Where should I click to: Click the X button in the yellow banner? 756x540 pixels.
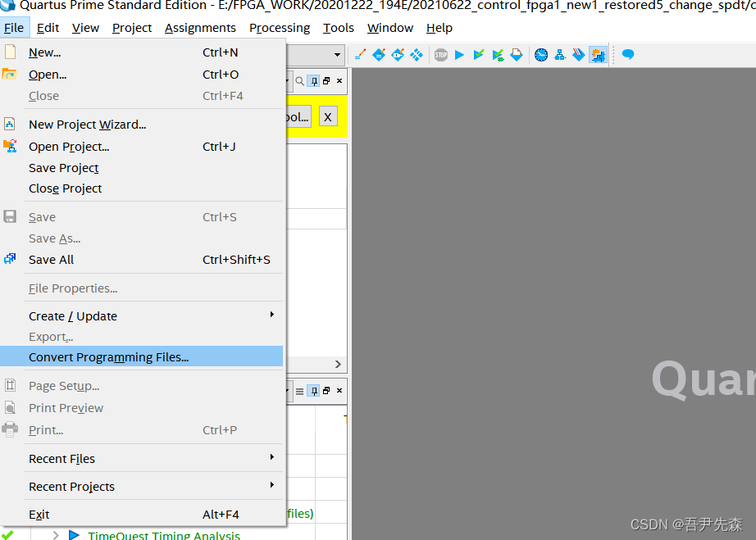328,117
